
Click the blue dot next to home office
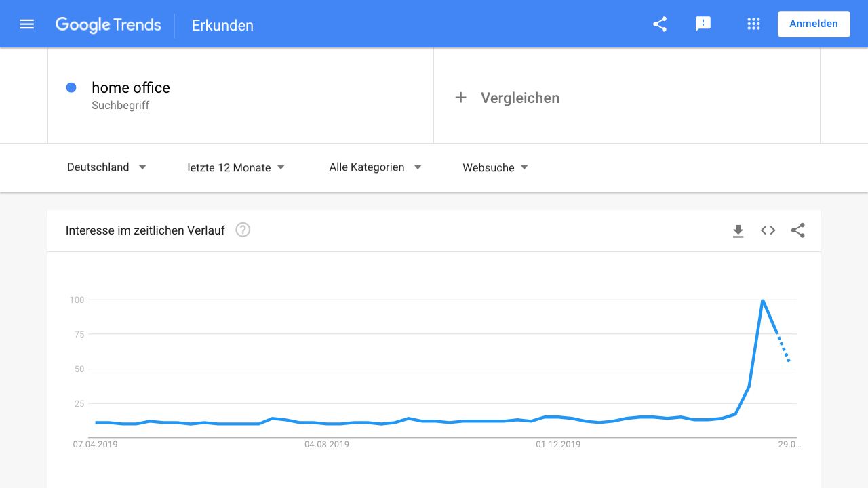(x=71, y=87)
